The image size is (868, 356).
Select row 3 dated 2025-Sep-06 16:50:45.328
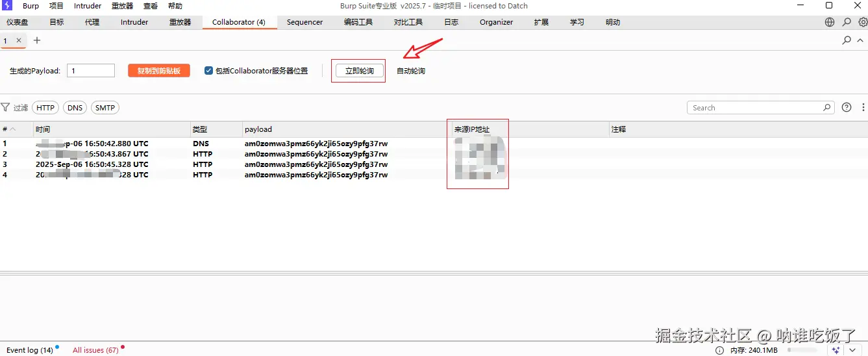(434, 164)
